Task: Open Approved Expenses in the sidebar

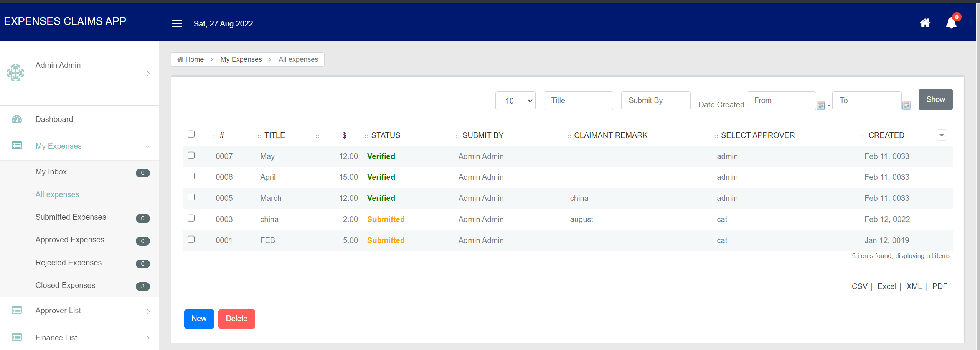Action: (x=70, y=240)
